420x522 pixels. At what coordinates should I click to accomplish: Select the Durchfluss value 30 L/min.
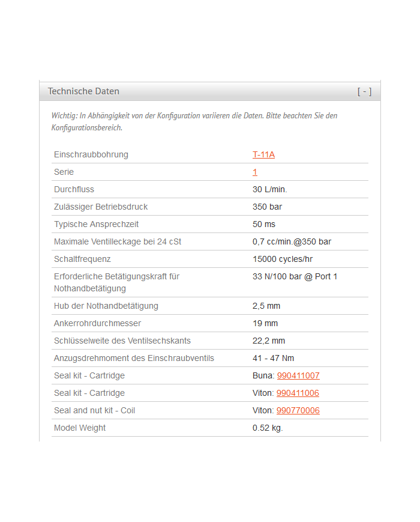[269, 189]
